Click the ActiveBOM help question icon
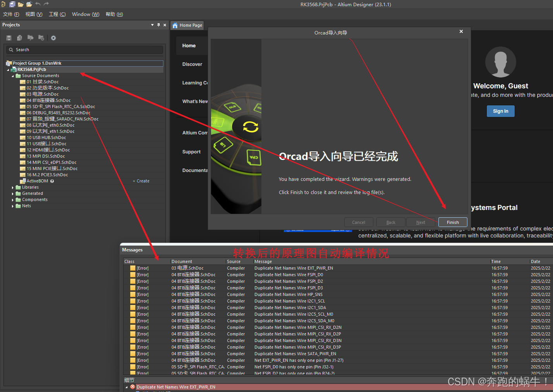The height and width of the screenshot is (392, 553). (52, 181)
